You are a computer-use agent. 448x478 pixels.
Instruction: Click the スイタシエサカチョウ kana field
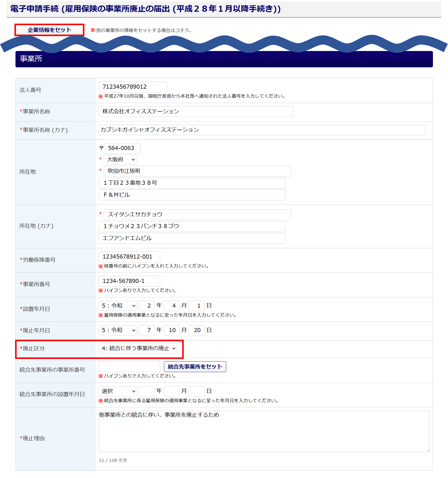[197, 214]
